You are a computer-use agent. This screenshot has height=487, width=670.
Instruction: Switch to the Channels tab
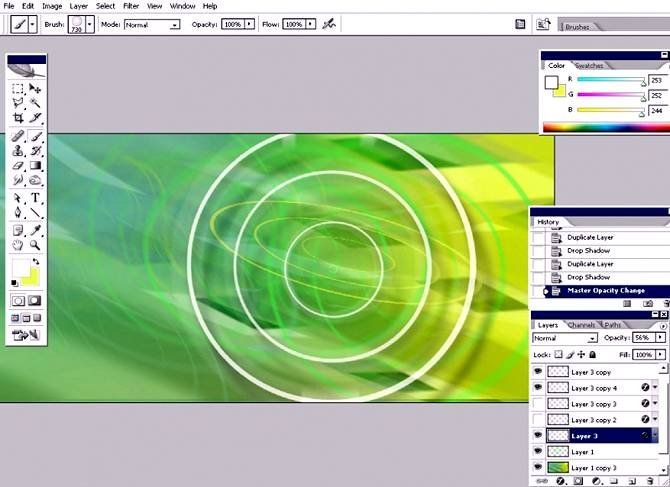click(581, 325)
